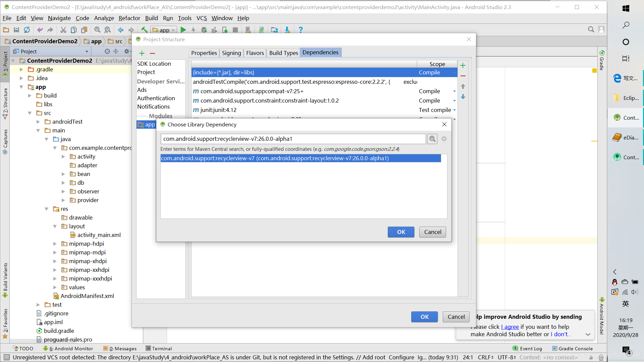Viewport: 644px width, 362px height.
Task: Click the search icon beside library field
Action: click(x=432, y=139)
